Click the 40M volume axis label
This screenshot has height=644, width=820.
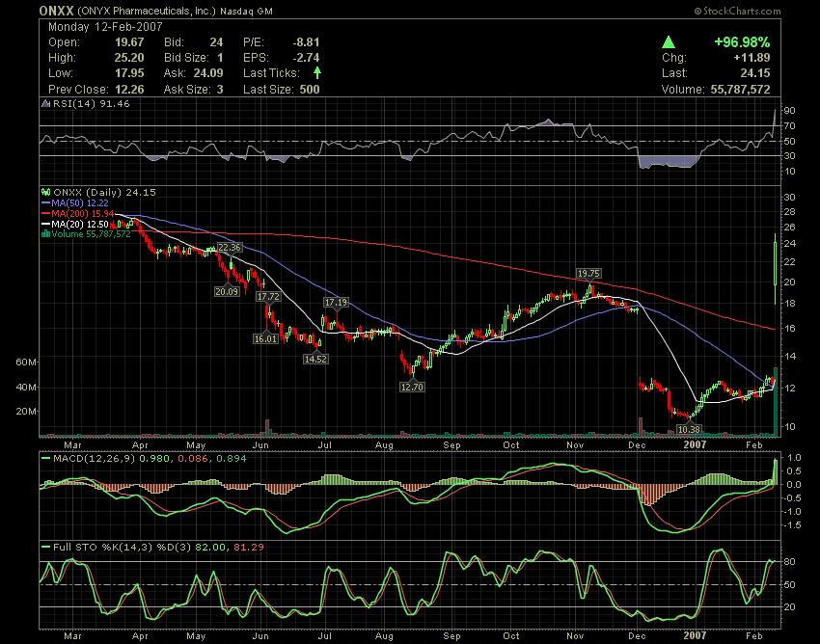point(26,388)
